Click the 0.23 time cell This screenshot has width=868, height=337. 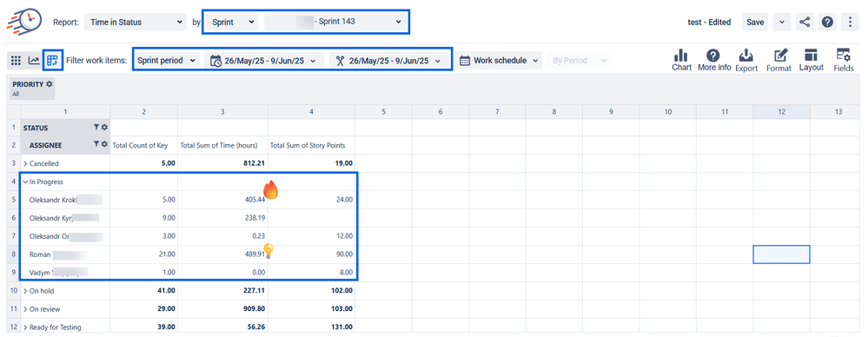[x=222, y=236]
